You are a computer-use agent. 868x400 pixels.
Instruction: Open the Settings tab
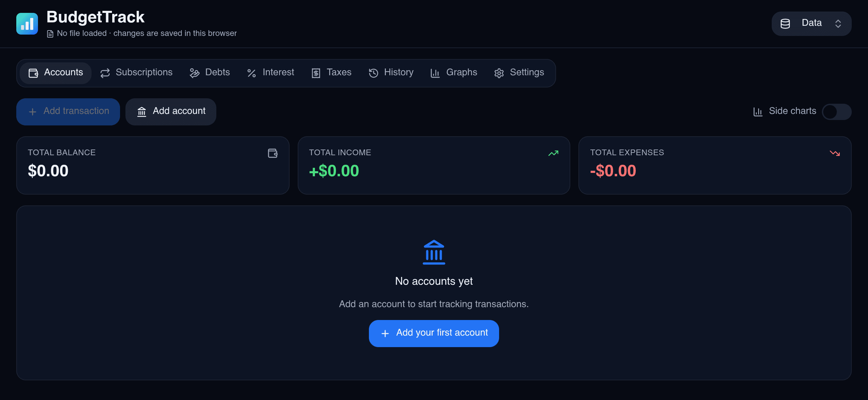519,73
